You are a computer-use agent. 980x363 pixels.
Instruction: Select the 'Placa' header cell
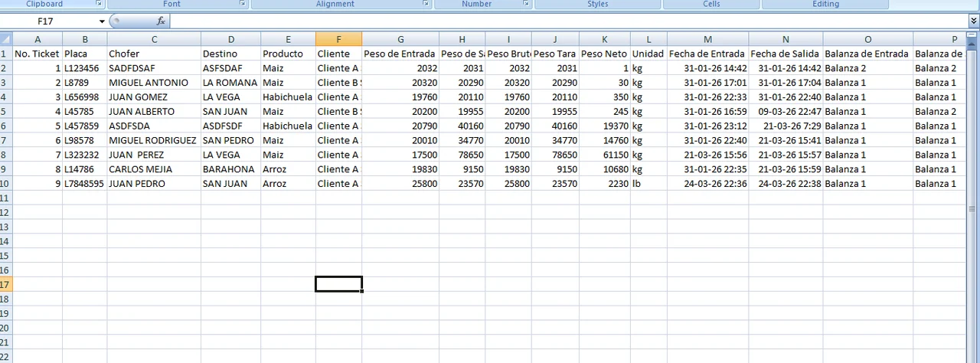click(x=85, y=54)
